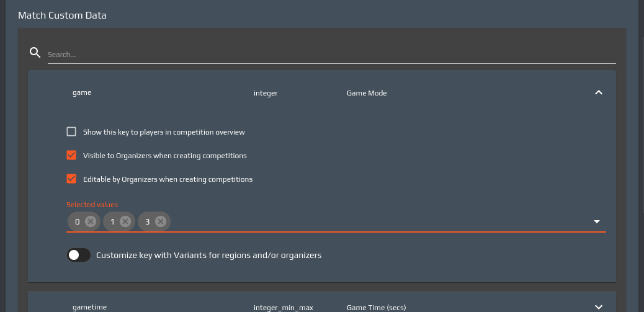644x312 pixels.
Task: Remove value 1 from selected values
Action: point(125,221)
